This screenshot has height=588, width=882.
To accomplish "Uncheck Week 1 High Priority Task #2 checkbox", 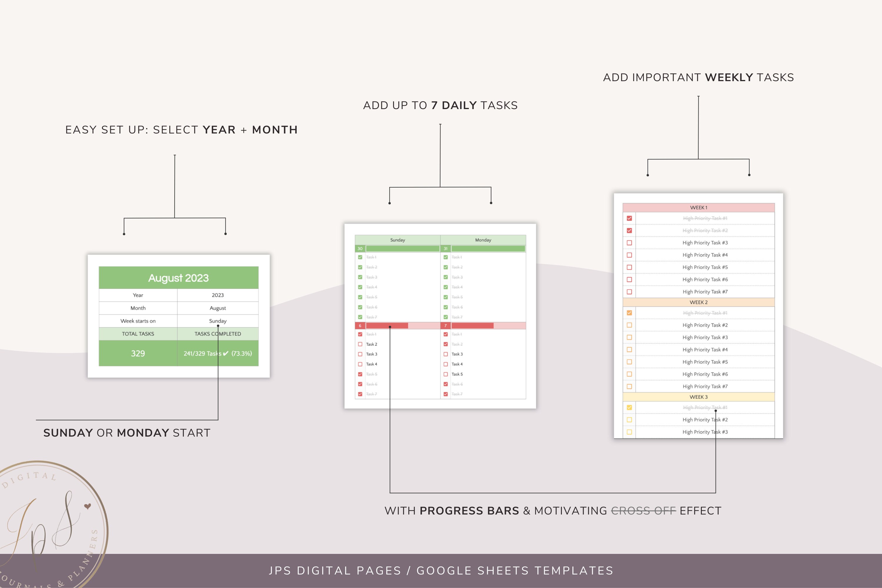I will point(629,230).
